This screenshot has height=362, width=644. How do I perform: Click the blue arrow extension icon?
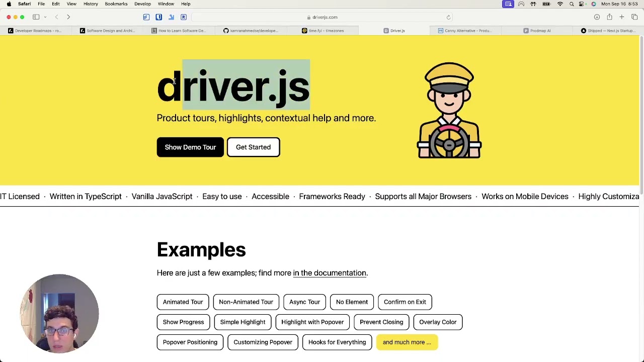[x=171, y=17]
